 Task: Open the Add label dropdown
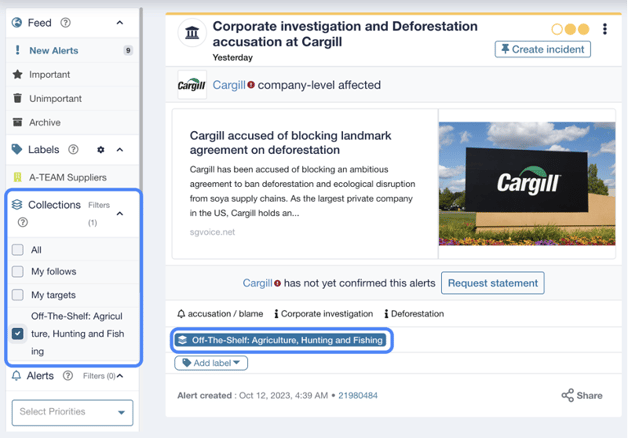coord(211,363)
